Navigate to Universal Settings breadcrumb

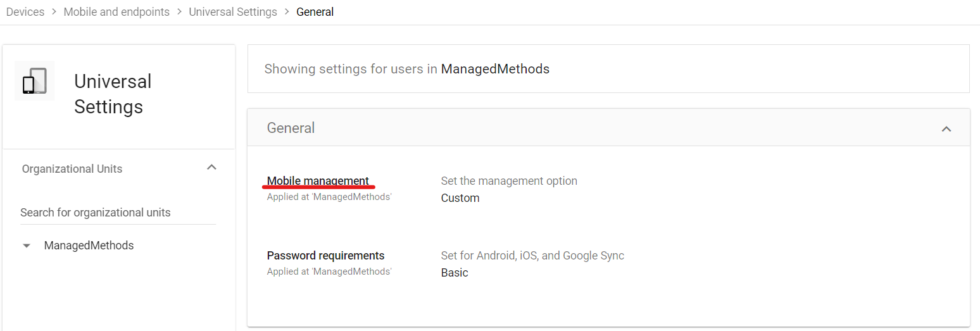(233, 12)
